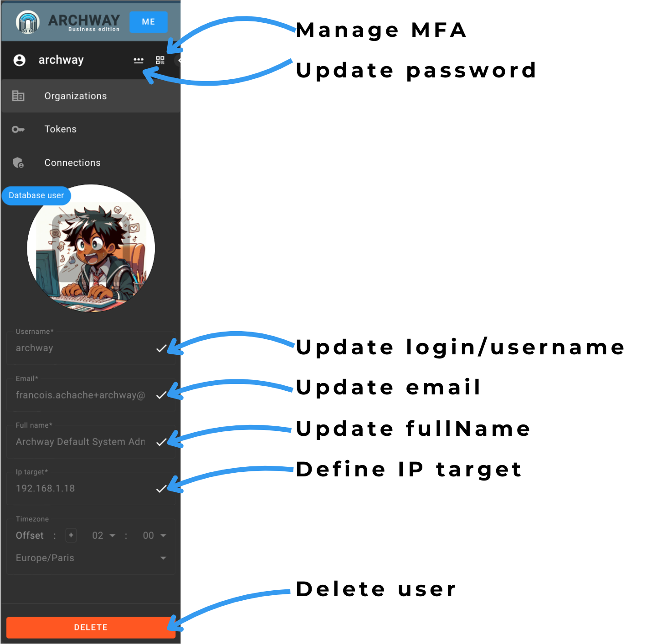657x644 pixels.
Task: Click the Tokens key icon
Action: pos(18,129)
